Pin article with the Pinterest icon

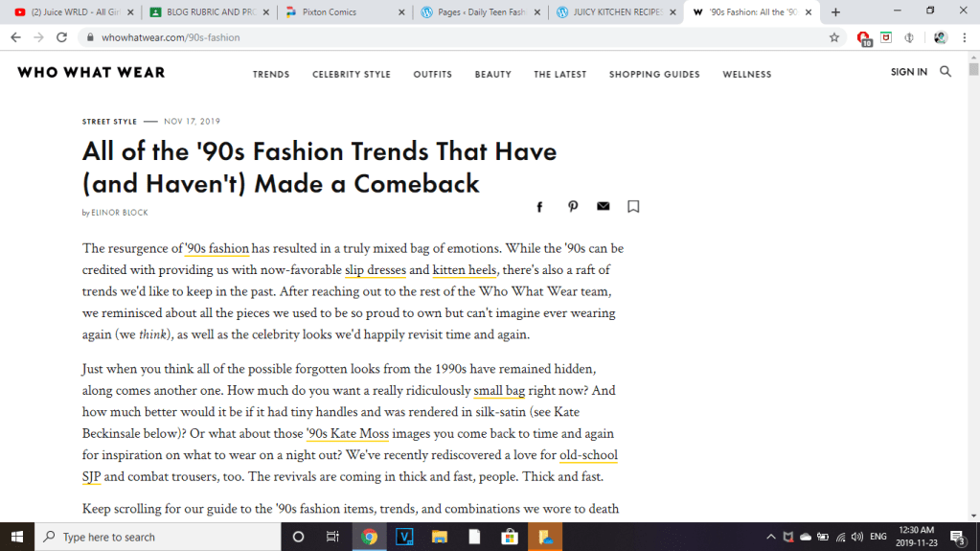pos(573,207)
